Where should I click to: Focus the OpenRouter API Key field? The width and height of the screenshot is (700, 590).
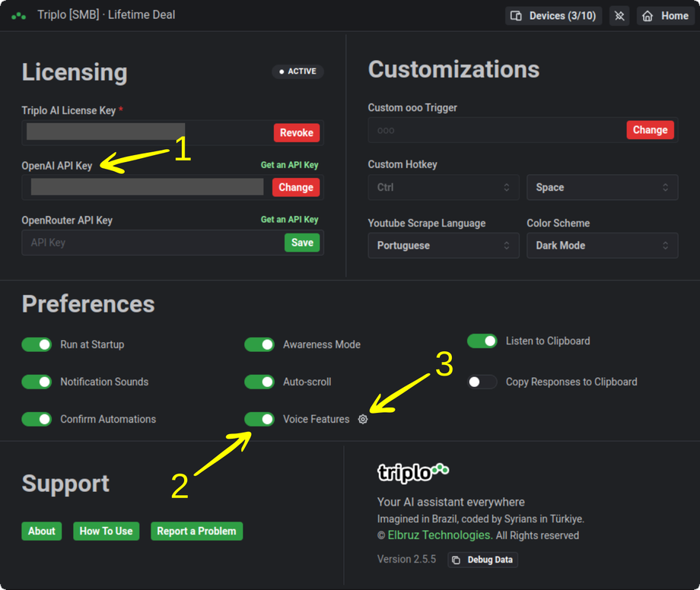(x=152, y=243)
